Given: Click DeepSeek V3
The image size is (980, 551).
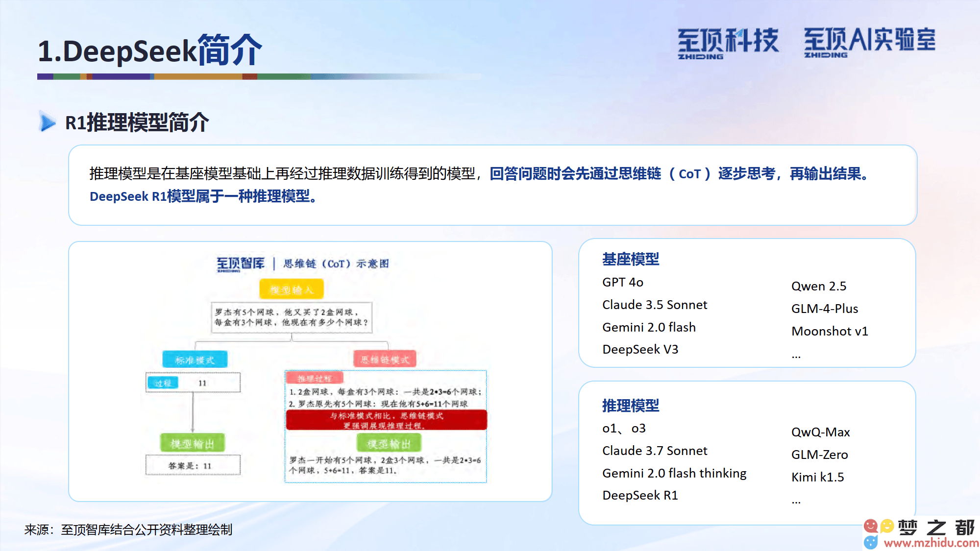Looking at the screenshot, I should (640, 350).
